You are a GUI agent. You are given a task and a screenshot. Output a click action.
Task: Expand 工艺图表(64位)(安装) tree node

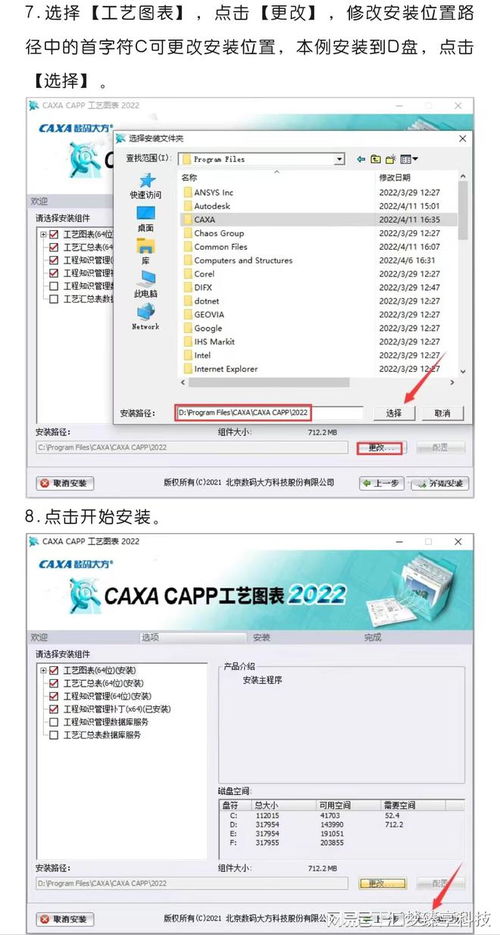click(x=43, y=670)
